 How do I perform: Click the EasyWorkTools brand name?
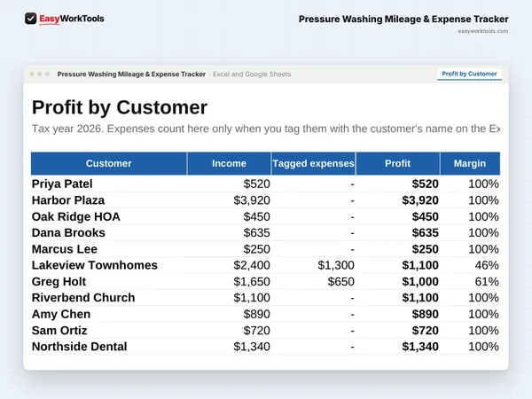[72, 19]
